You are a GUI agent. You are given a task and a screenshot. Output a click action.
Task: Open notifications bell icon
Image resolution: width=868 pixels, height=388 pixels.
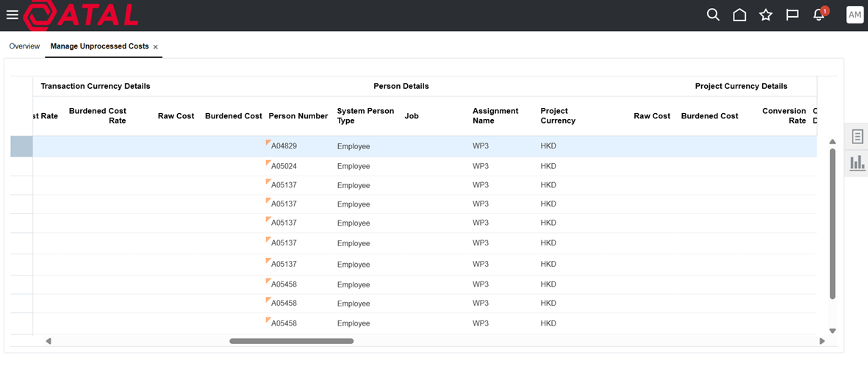pos(819,15)
